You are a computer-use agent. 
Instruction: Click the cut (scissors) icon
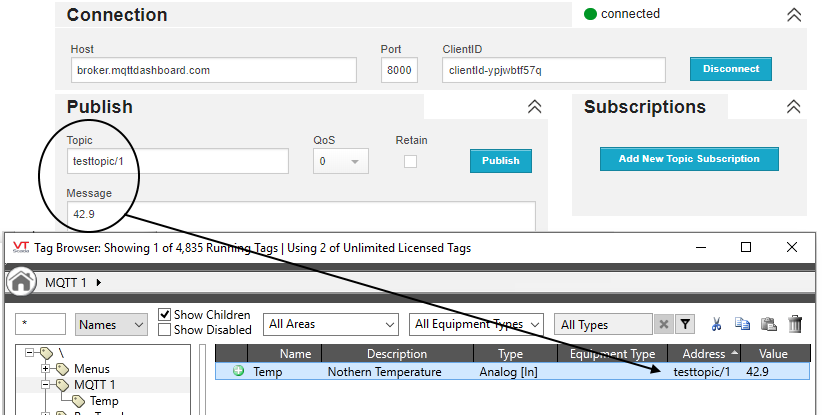pos(716,324)
